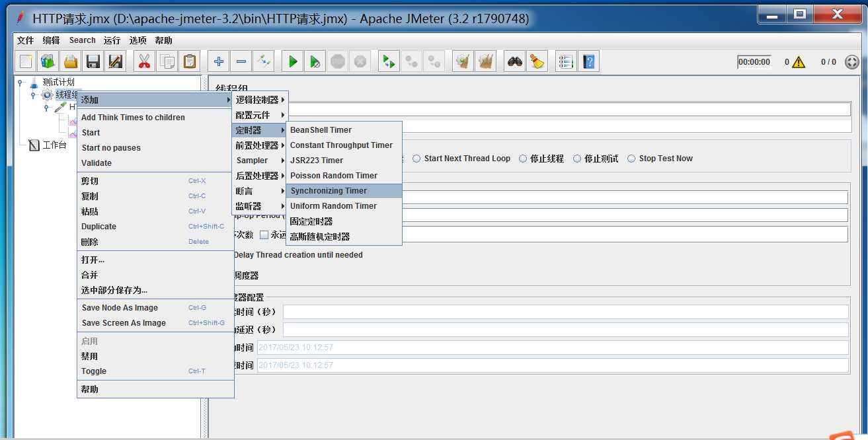Choose Constant Throughput Timer
Image resolution: width=868 pixels, height=440 pixels.
point(344,145)
